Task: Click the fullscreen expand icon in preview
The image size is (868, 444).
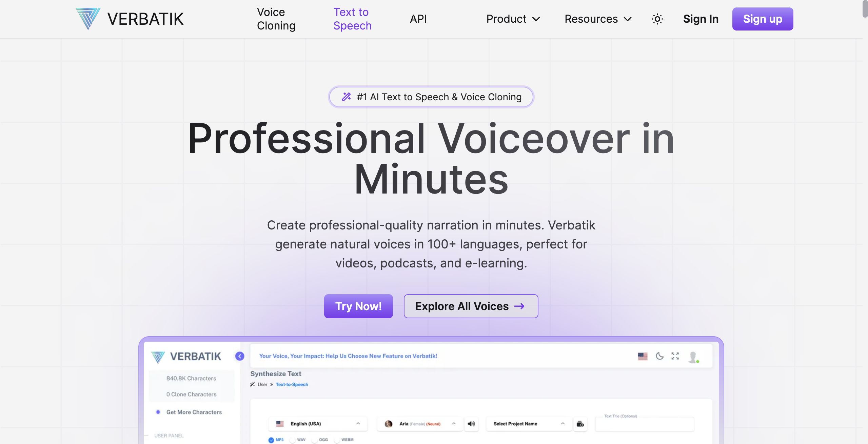Action: click(x=675, y=356)
